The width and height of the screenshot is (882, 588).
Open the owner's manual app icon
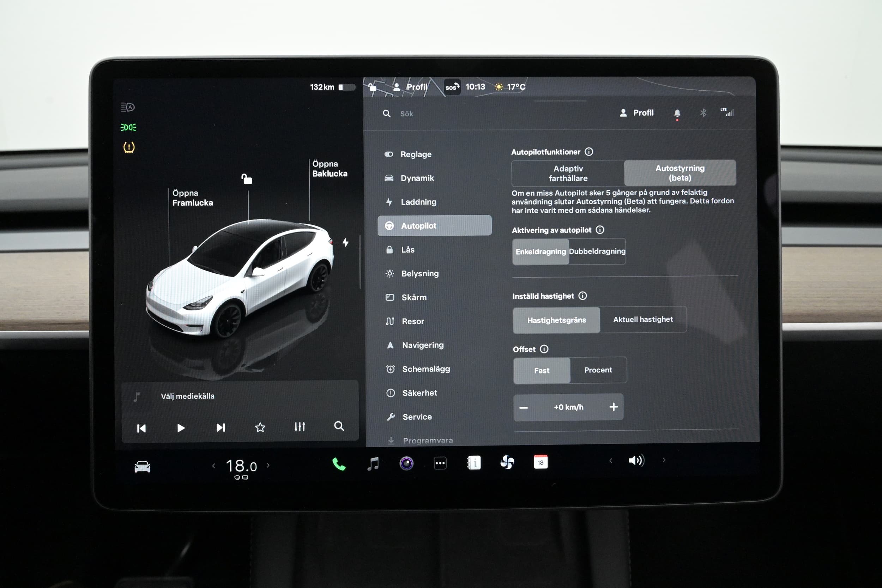(474, 463)
